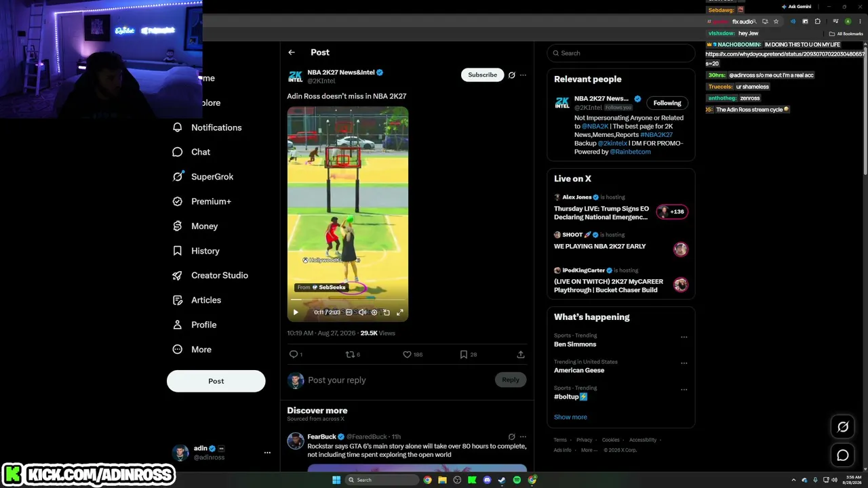Like the post with the heart icon
Screen dimensions: 868x488
tap(407, 354)
